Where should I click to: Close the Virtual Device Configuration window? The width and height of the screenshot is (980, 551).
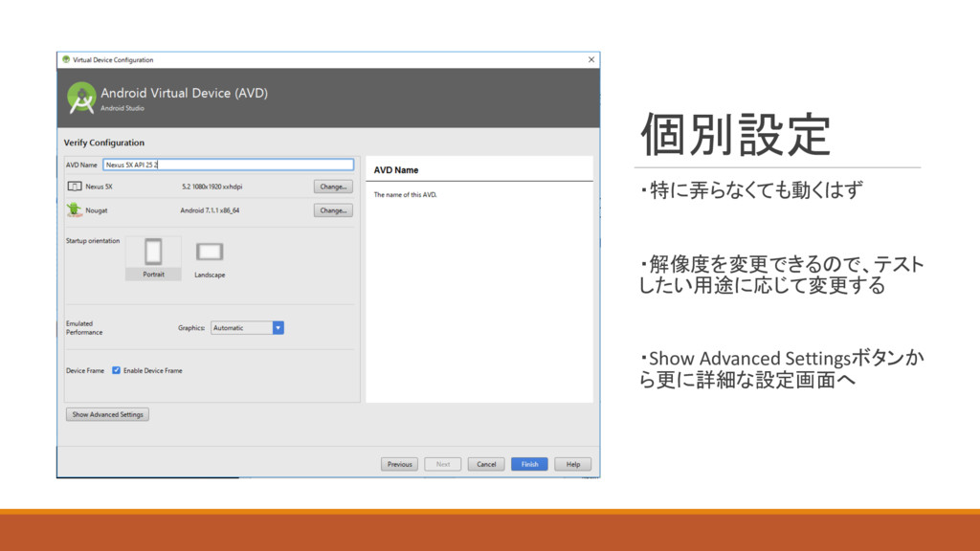coord(591,59)
